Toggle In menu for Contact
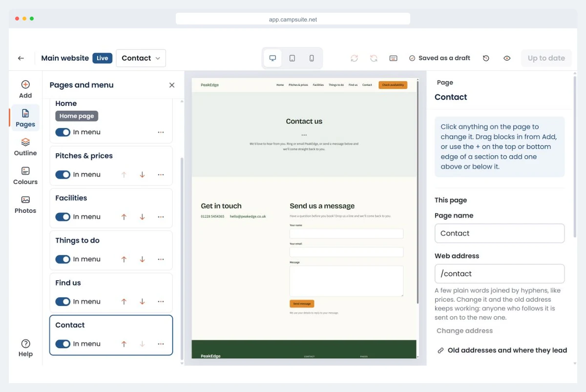The image size is (586, 392). click(x=63, y=344)
